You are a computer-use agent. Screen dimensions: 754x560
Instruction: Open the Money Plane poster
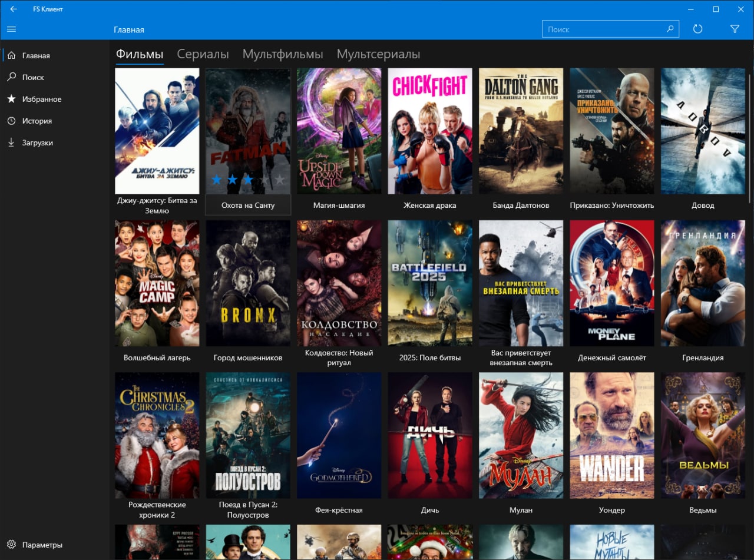[612, 283]
